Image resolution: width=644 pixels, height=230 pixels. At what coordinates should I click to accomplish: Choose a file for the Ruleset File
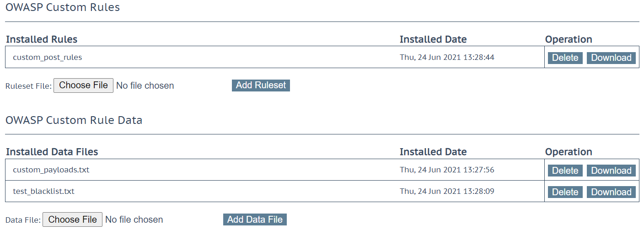click(x=83, y=86)
